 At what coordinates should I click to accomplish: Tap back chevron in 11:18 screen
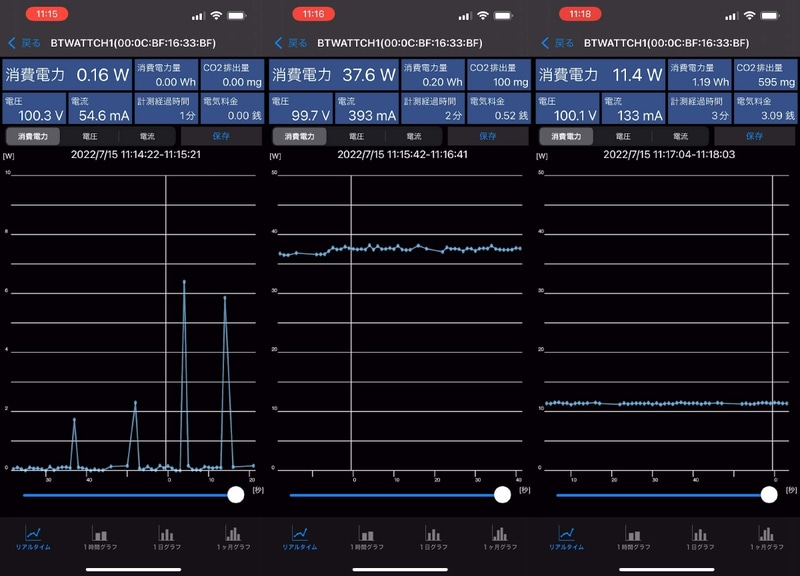click(545, 43)
